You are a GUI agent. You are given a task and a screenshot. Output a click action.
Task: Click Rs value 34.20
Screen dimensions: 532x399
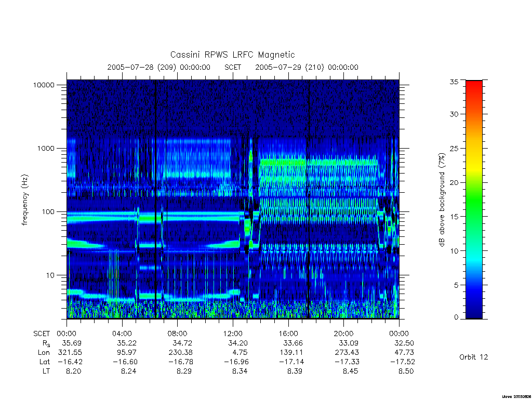[x=237, y=343]
